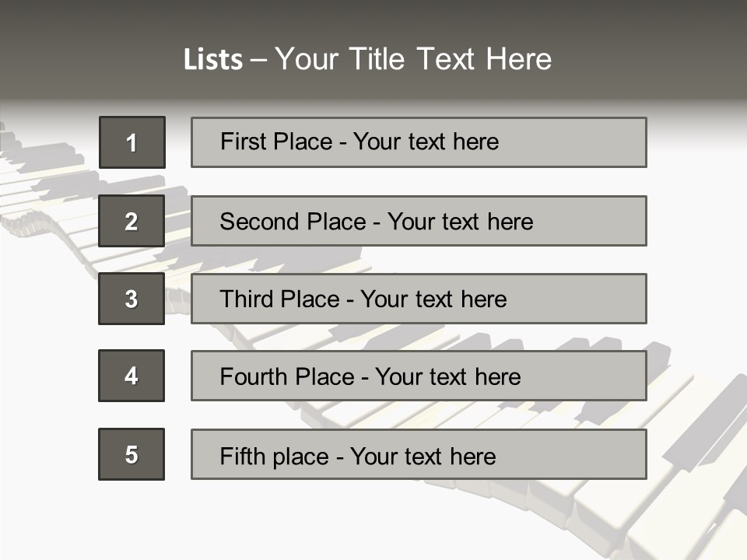Select the Third Place text bar

point(419,299)
